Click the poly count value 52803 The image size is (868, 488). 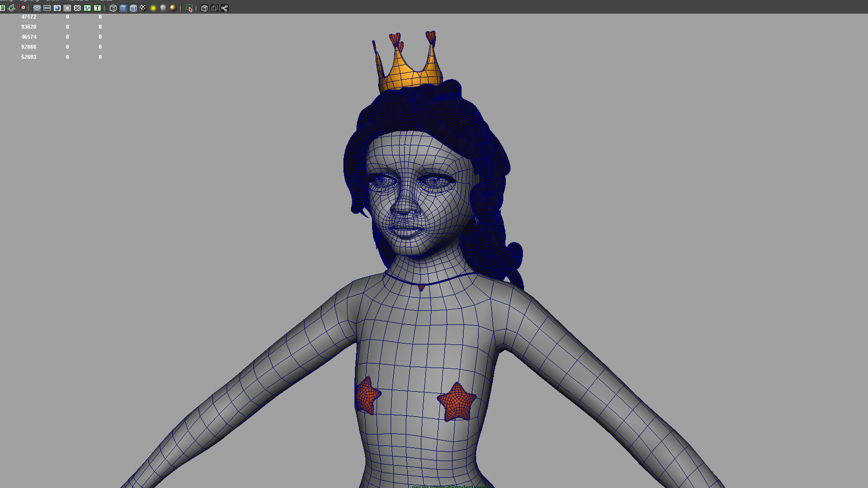28,57
